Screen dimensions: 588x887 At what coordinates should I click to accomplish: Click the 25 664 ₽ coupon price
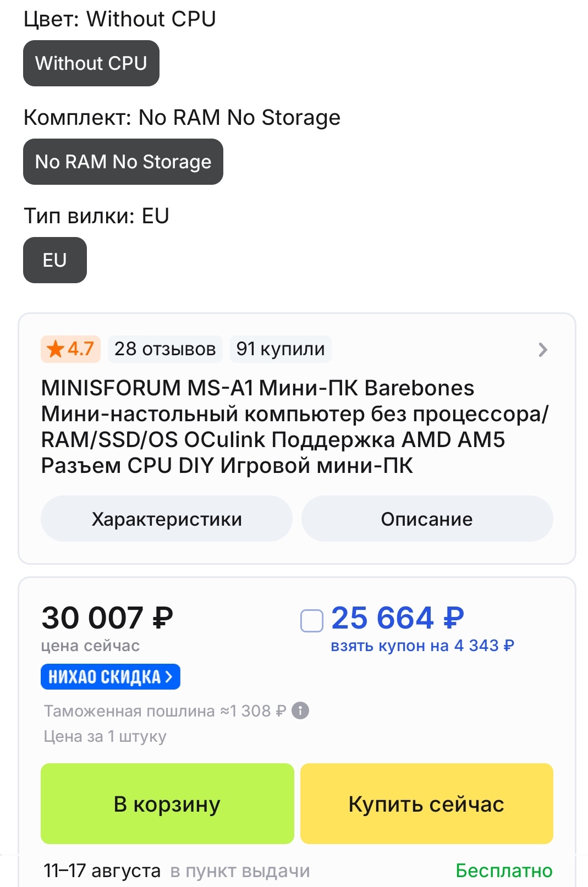coord(398,618)
